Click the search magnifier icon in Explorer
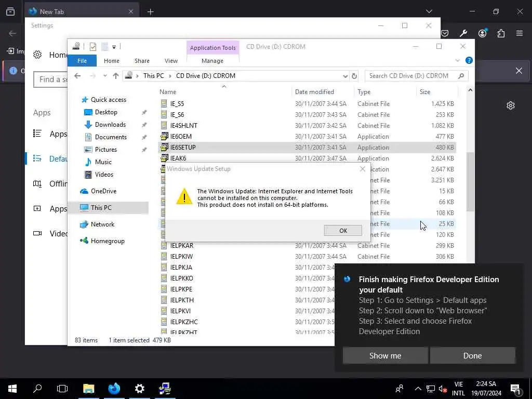This screenshot has height=399, width=532. [461, 76]
